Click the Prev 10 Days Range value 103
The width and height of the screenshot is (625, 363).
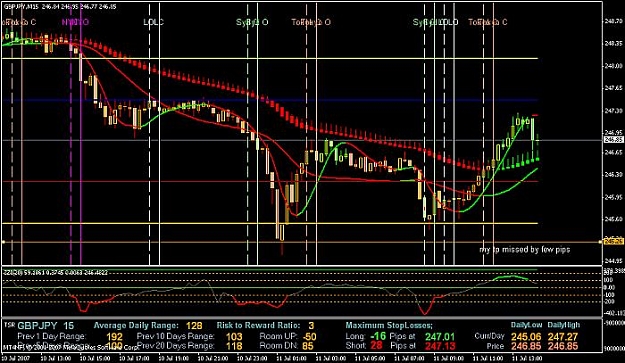pyautogui.click(x=234, y=337)
